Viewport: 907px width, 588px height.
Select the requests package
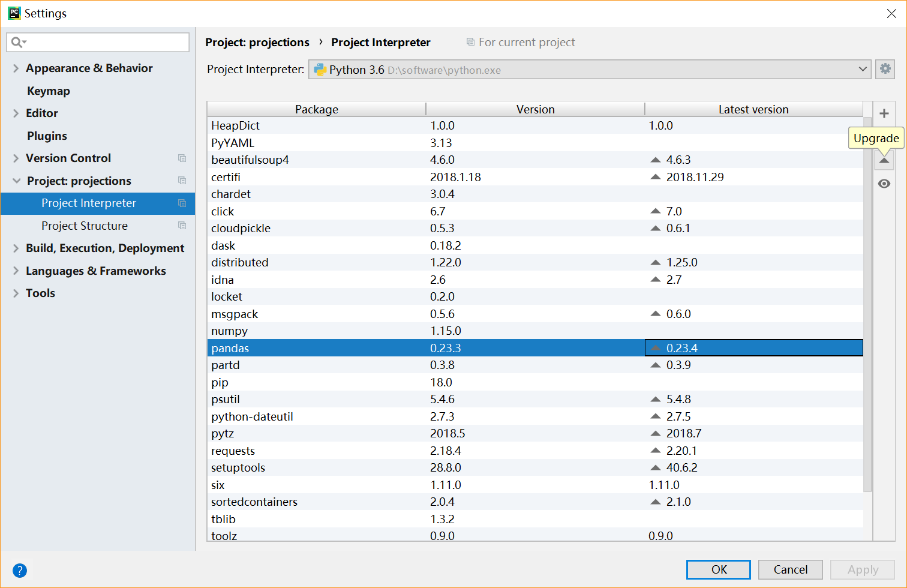[x=535, y=451]
